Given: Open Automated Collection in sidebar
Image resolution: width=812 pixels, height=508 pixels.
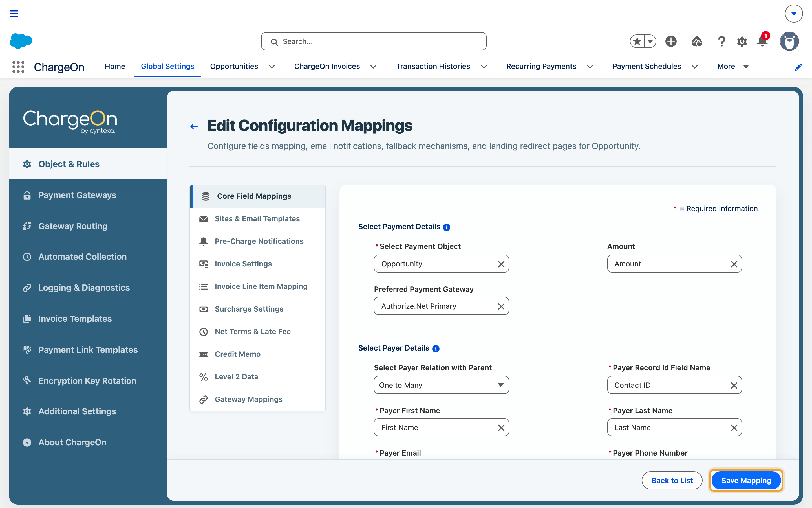Looking at the screenshot, I should [88, 257].
